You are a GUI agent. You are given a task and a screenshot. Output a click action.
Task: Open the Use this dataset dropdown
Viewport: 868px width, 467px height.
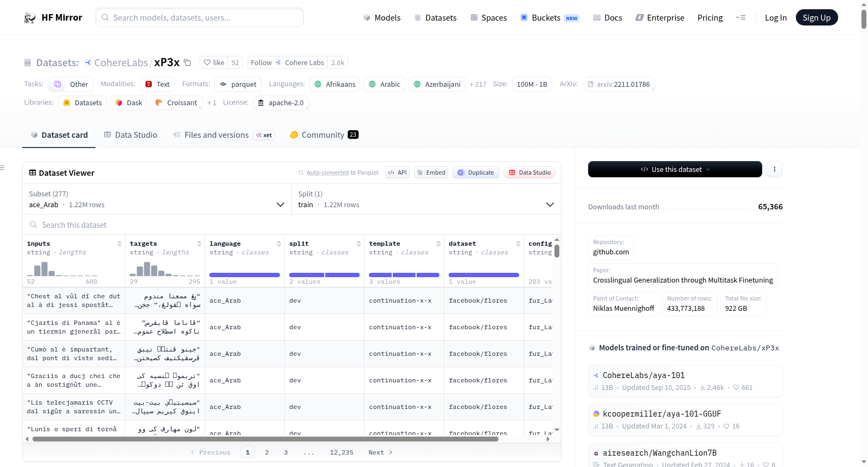tap(675, 169)
